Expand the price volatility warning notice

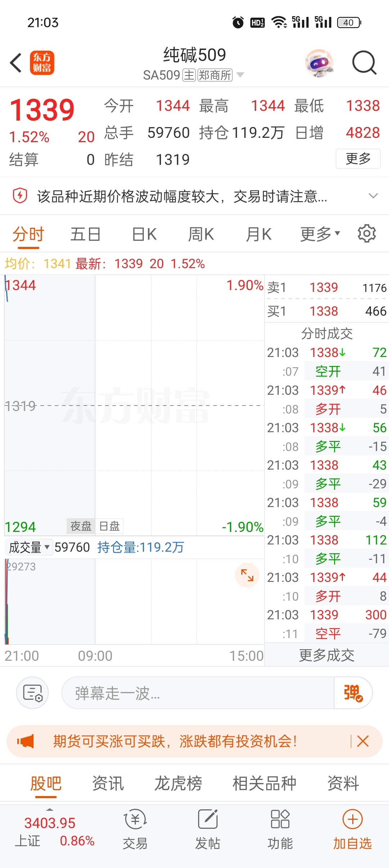coord(373,196)
